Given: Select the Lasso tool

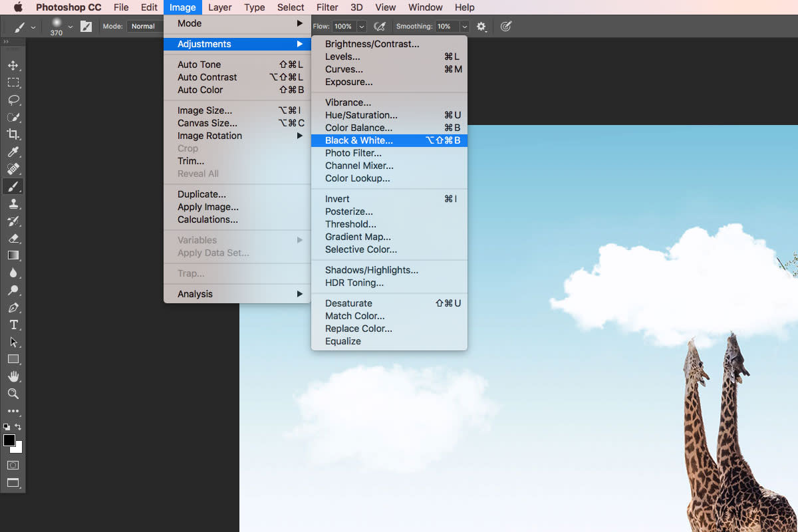Looking at the screenshot, I should tap(13, 100).
